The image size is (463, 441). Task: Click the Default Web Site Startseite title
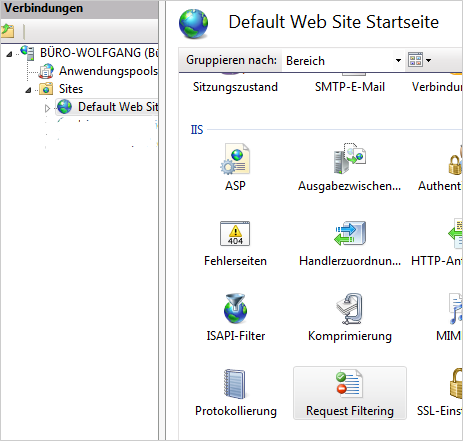333,22
